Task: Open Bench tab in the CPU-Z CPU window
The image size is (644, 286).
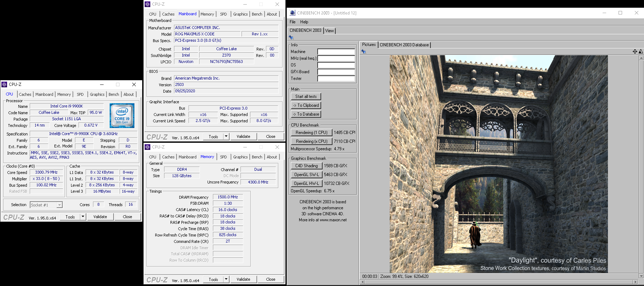Action: 114,94
